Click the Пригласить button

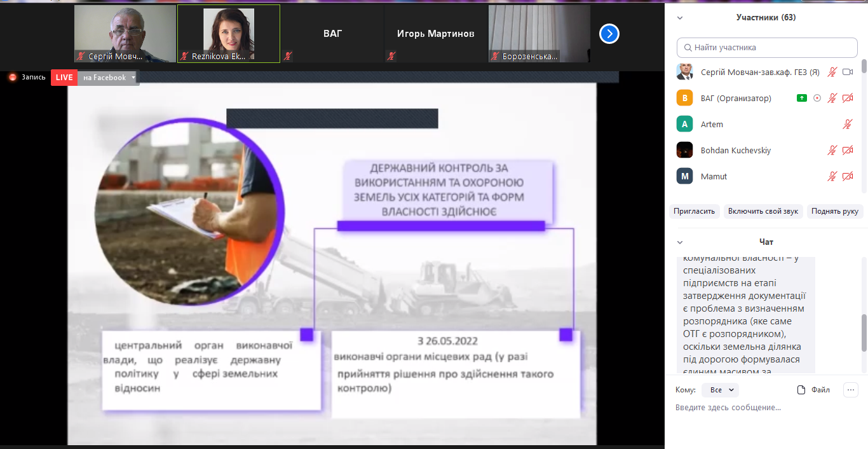695,211
